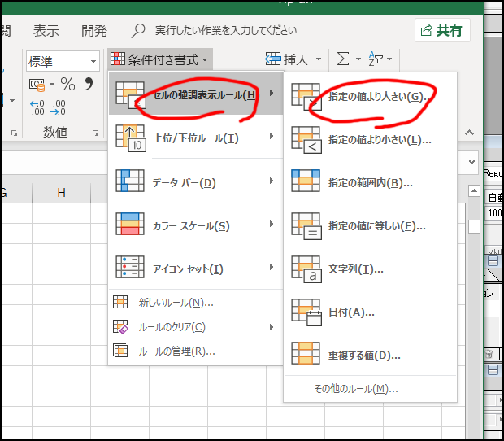Click the アイコン セット icon
This screenshot has height=441, width=504.
129,267
